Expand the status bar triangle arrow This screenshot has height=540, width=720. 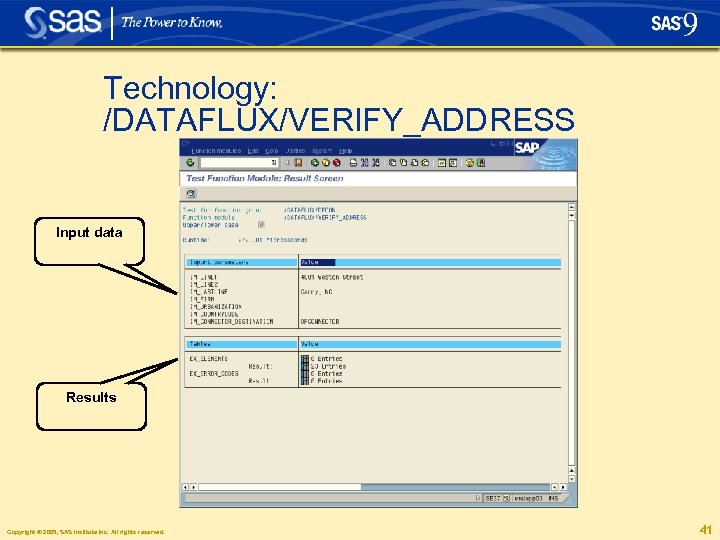(478, 498)
